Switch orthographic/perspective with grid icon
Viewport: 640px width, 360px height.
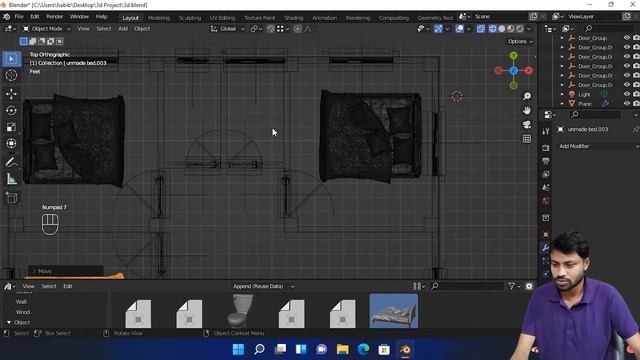click(x=527, y=139)
